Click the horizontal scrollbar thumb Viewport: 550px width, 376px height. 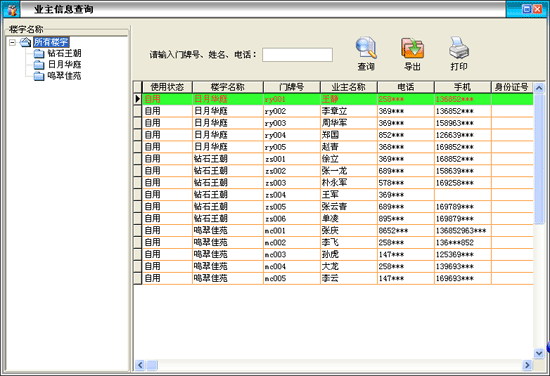(x=152, y=365)
